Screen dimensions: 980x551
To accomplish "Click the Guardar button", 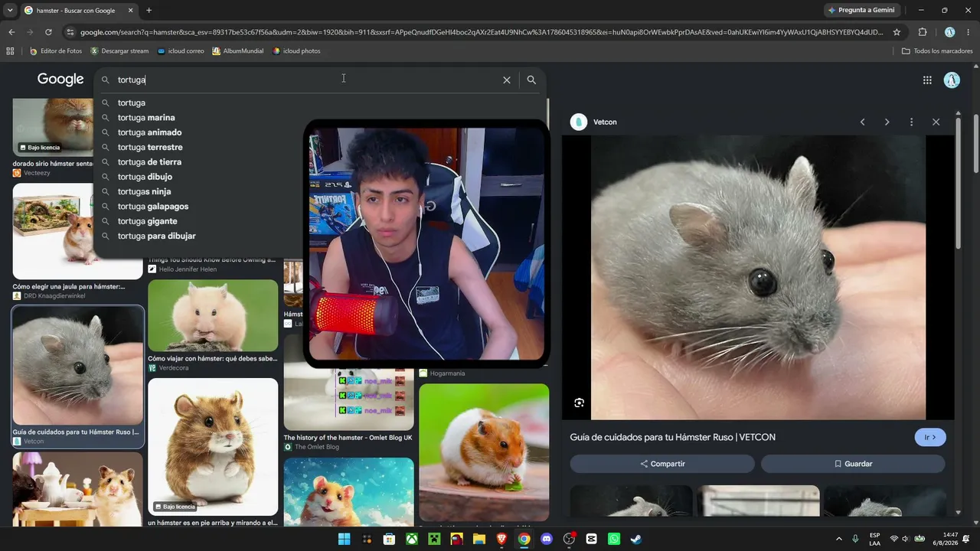I will [853, 464].
